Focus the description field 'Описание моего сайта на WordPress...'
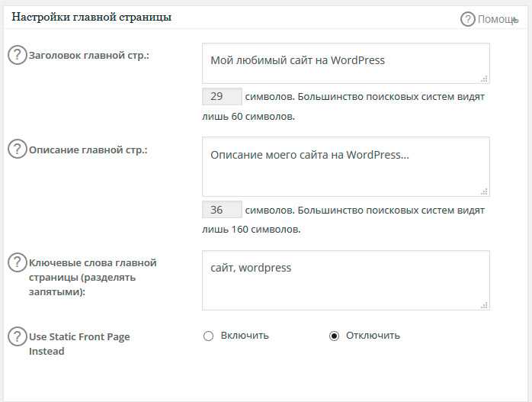The image size is (532, 402). (346, 167)
